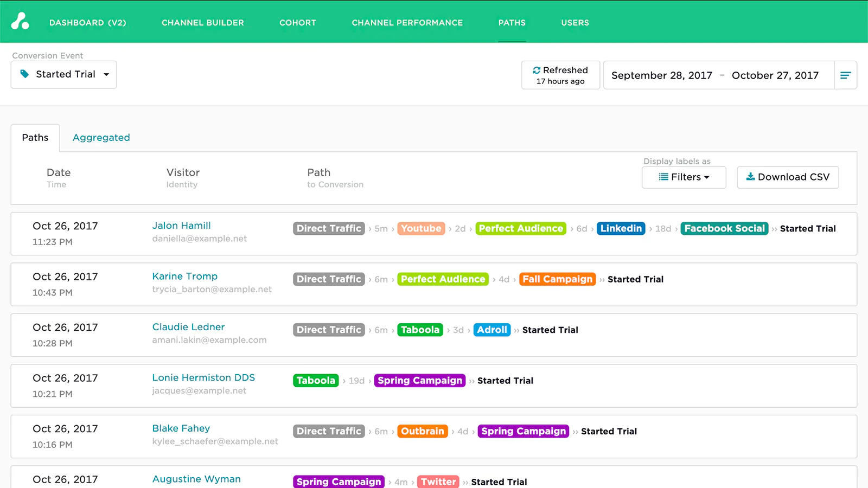This screenshot has width=868, height=488.
Task: Click visitor Blake Fahey's name
Action: (x=181, y=428)
